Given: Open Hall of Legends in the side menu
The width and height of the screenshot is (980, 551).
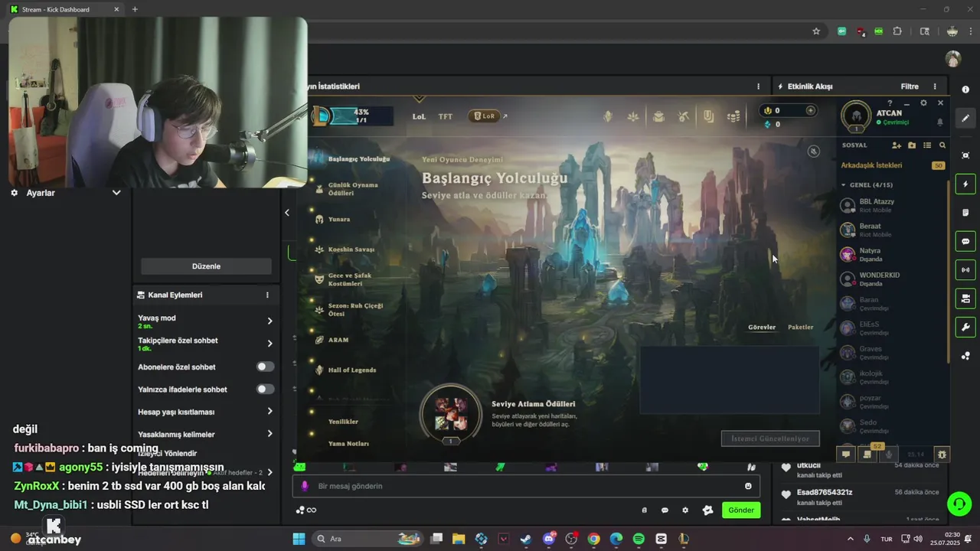Looking at the screenshot, I should click(x=352, y=370).
